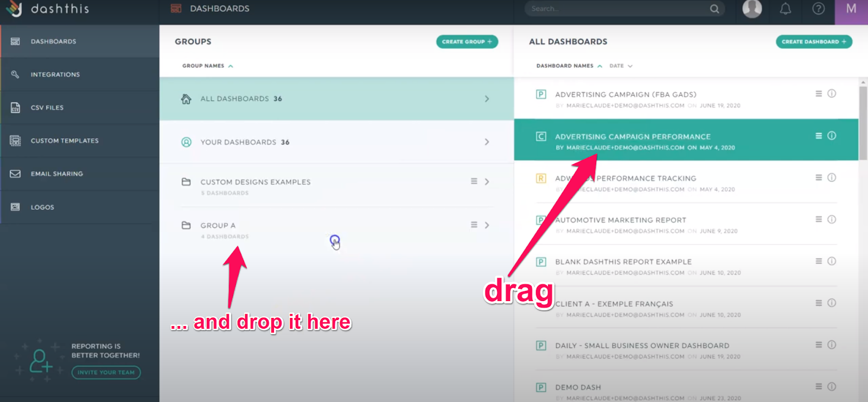Screen dimensions: 868x402
Task: Select the Your Dashboards group
Action: tap(336, 142)
